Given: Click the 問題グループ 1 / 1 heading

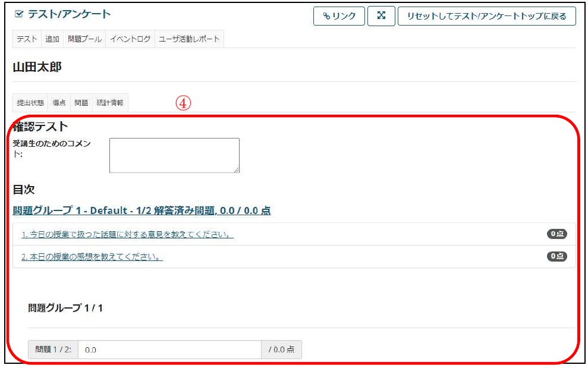Looking at the screenshot, I should tap(65, 308).
